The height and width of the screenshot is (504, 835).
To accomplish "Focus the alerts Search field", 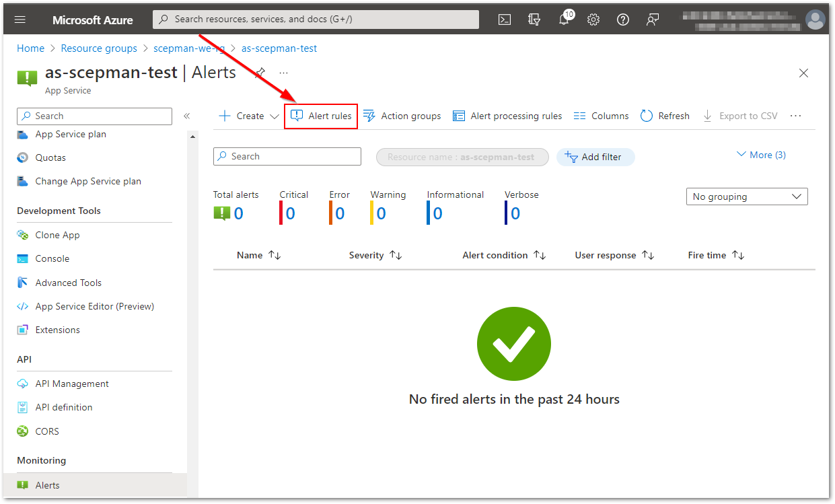I will (x=287, y=156).
